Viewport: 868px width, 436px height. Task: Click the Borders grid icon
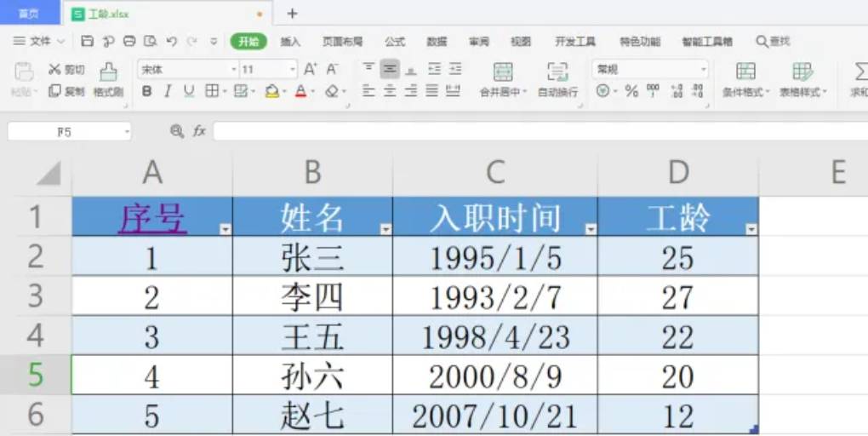pyautogui.click(x=212, y=91)
